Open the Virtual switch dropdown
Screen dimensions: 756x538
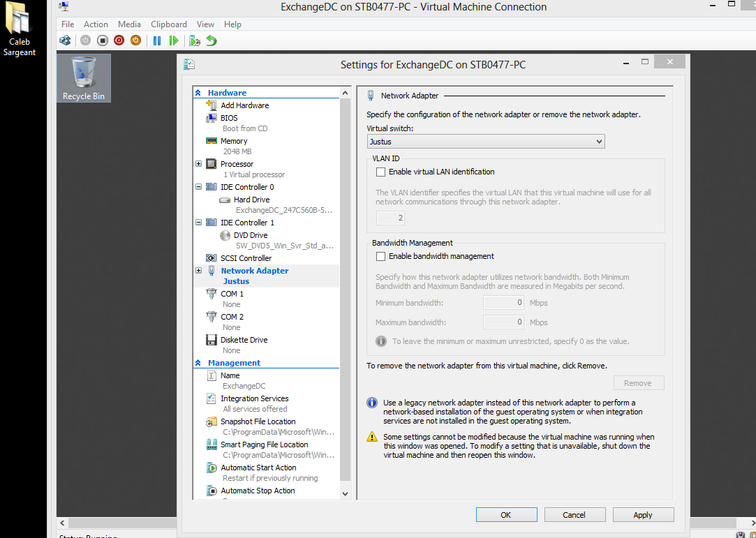[x=486, y=142]
